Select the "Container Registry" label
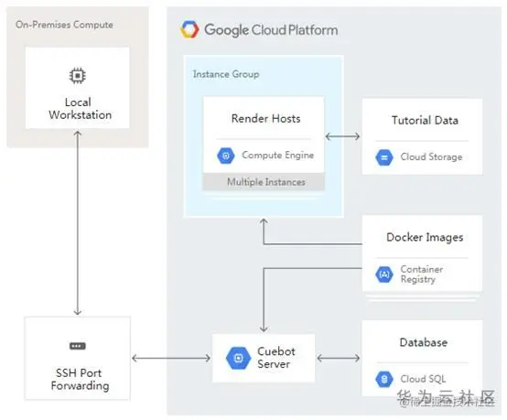Viewport: 507px width, 420px height. 422,275
